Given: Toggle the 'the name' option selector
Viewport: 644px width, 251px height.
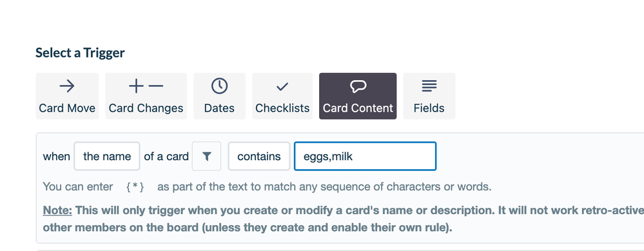Looking at the screenshot, I should click(107, 156).
